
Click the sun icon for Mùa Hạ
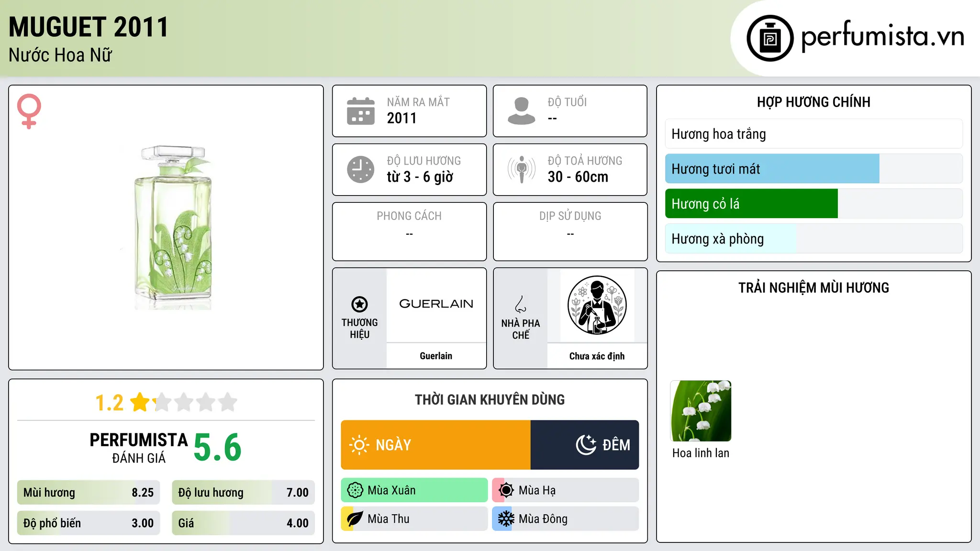click(x=506, y=490)
